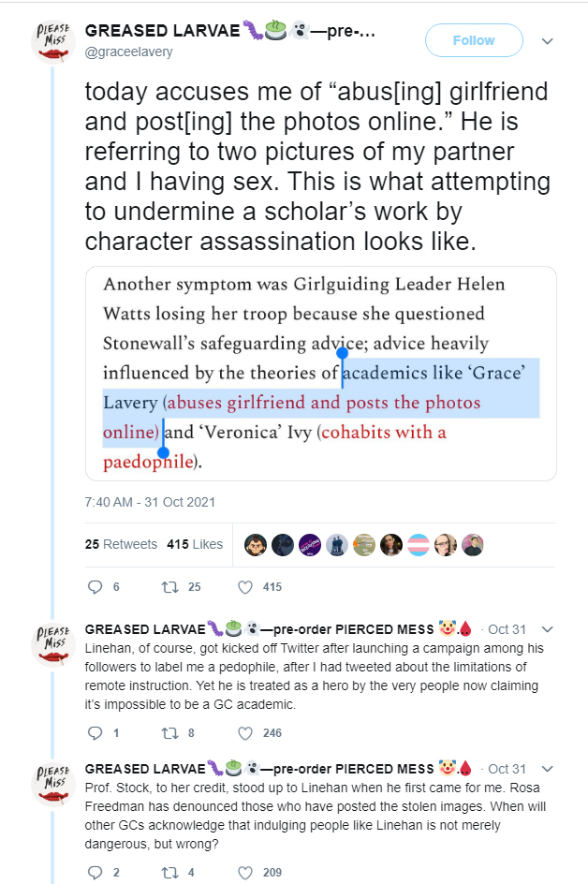
Task: View the 415 Likes list
Action: coord(195,544)
